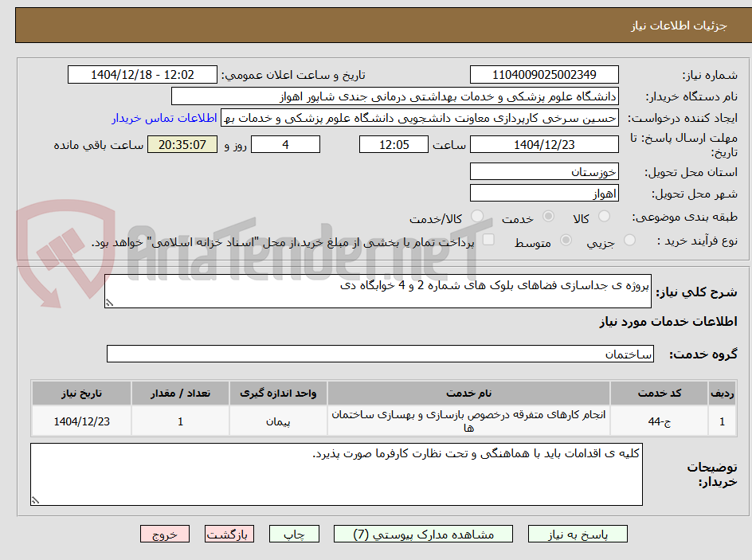Click the اطلاعات خدمات مورد نیاز heading
Screen dimensions: 752x560
pos(668,321)
